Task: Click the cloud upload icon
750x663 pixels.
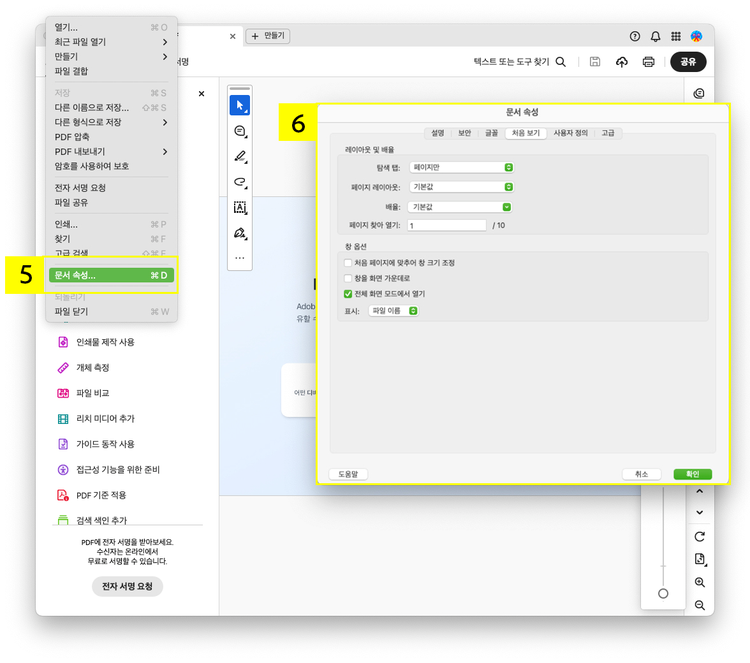Action: (621, 62)
